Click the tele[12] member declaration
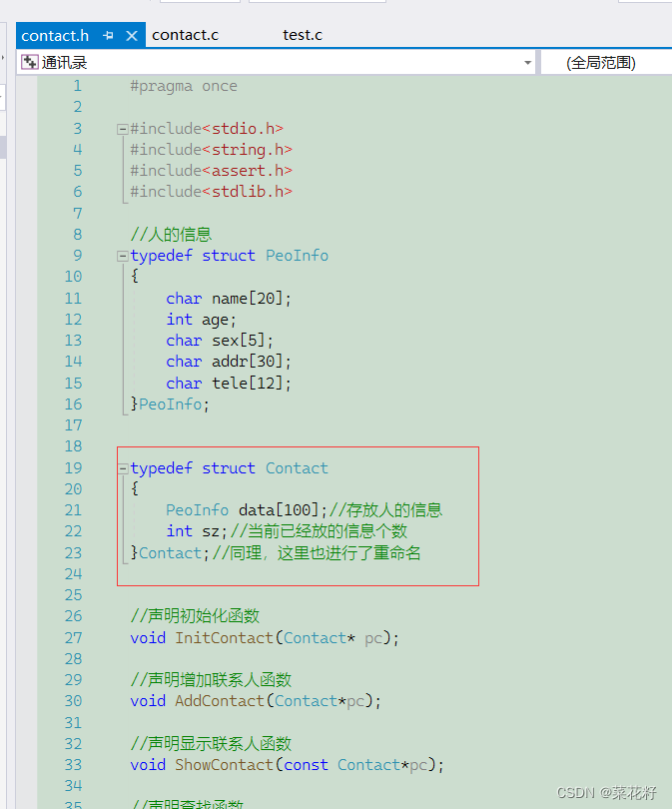 229,384
